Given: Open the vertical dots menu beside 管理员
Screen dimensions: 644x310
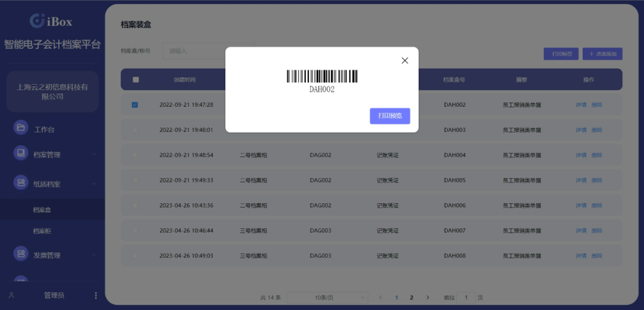Looking at the screenshot, I should (95, 296).
